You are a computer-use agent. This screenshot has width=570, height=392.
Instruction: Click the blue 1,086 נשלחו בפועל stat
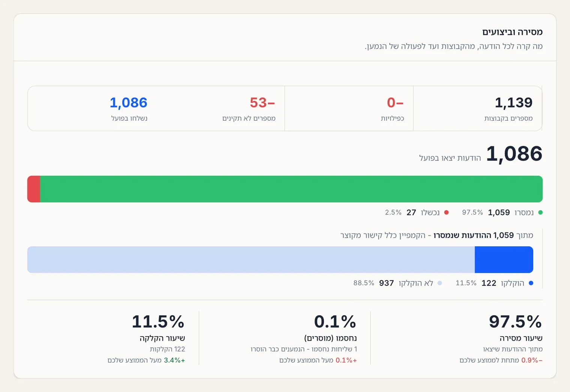129,109
